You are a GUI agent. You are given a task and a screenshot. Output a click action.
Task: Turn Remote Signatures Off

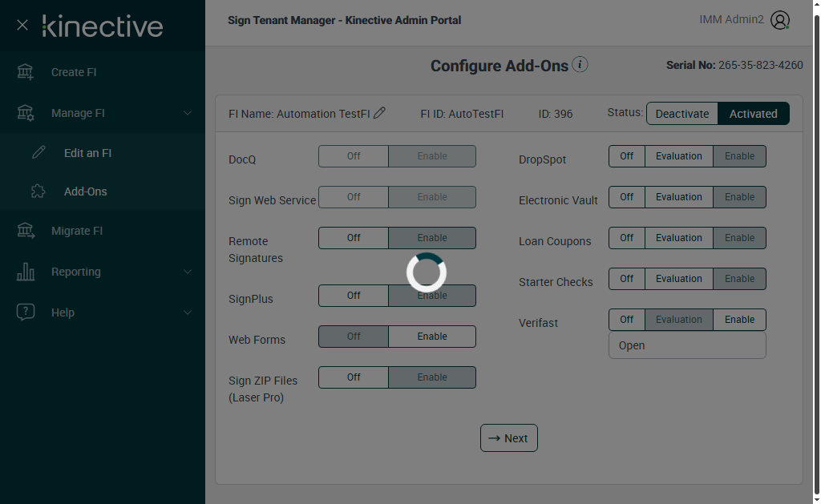pyautogui.click(x=354, y=238)
